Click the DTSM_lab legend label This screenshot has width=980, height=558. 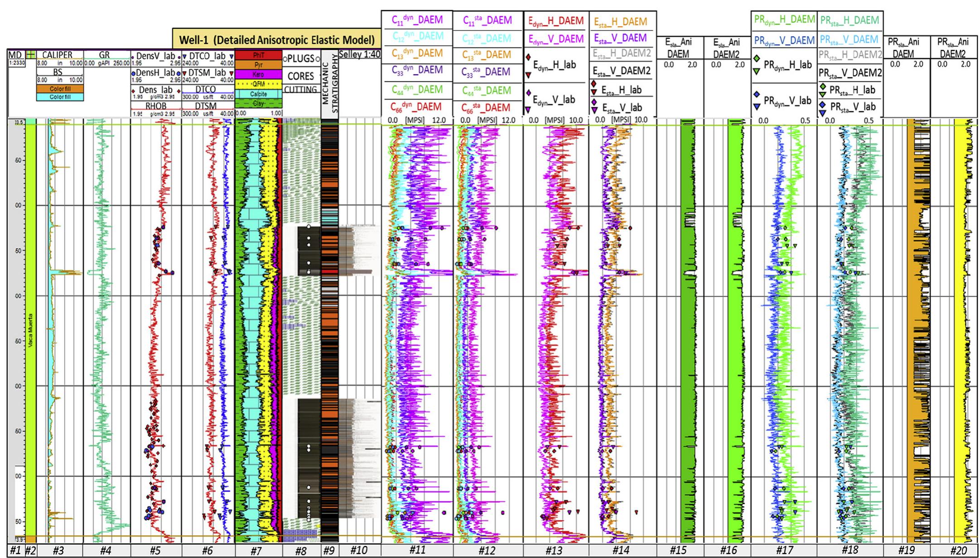(x=208, y=72)
